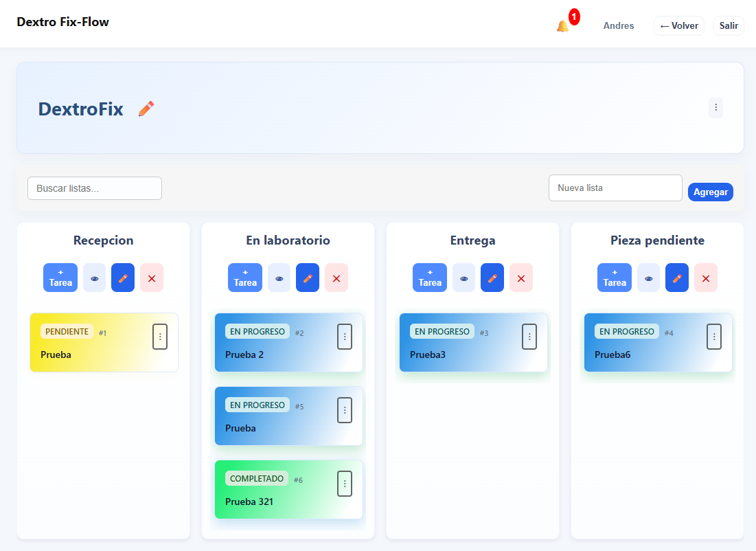The width and height of the screenshot is (756, 551).
Task: Open the options menu on task #4
Action: pos(714,337)
